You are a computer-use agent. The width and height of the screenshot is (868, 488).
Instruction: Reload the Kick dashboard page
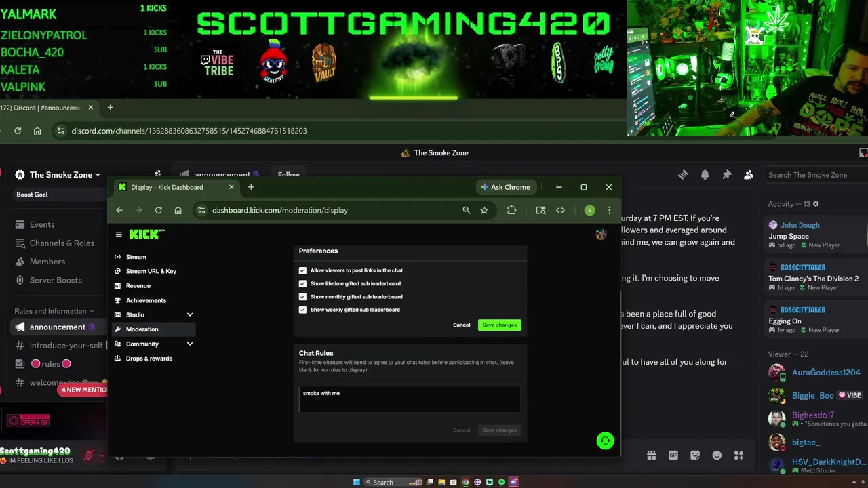(158, 210)
